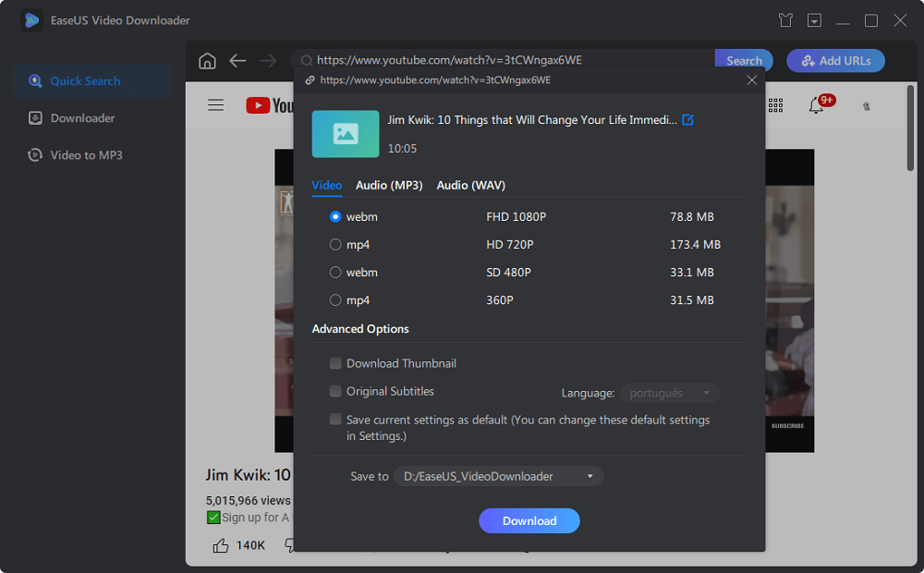Viewport: 924px width, 573px height.
Task: Click the home icon in browser toolbar
Action: (x=207, y=61)
